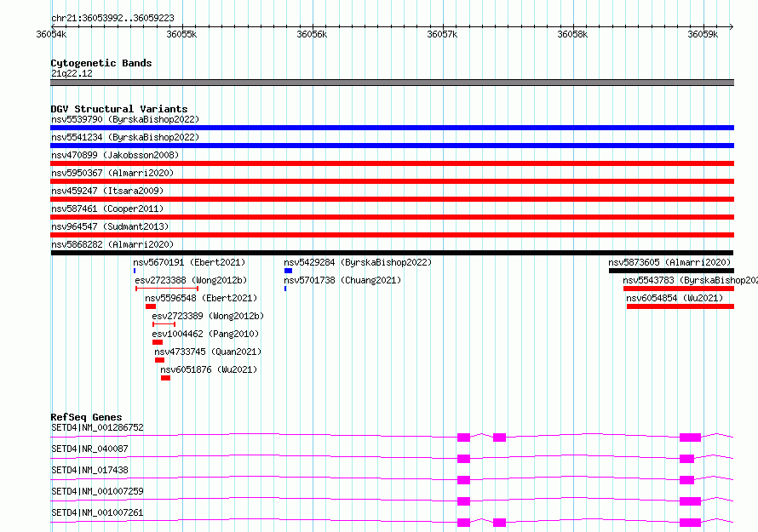This screenshot has width=758, height=532.
Task: Click nsv964547 (Sudmant2013) variant label
Action: click(x=110, y=226)
